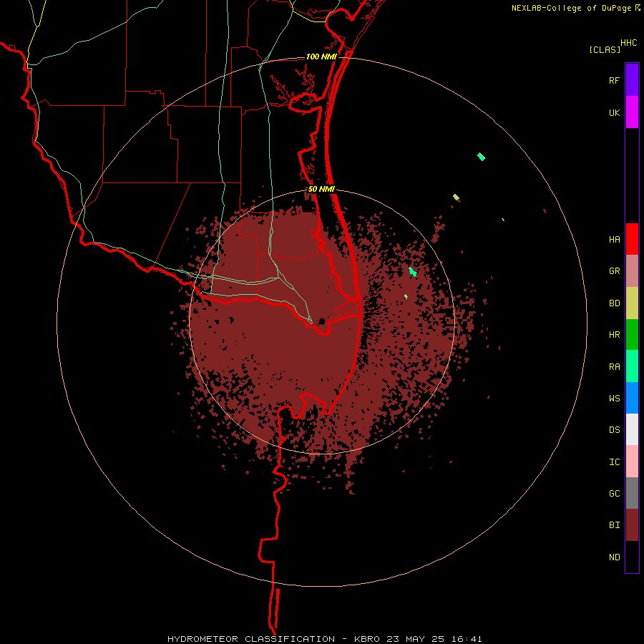
Task: Click the HR legend label
Action: 614,335
